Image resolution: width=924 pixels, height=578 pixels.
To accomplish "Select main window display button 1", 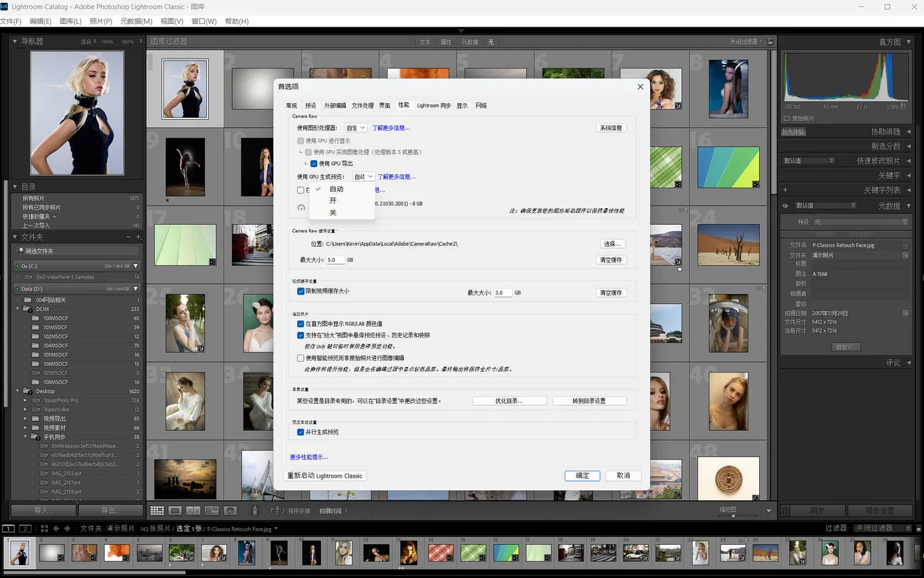I will 9,529.
